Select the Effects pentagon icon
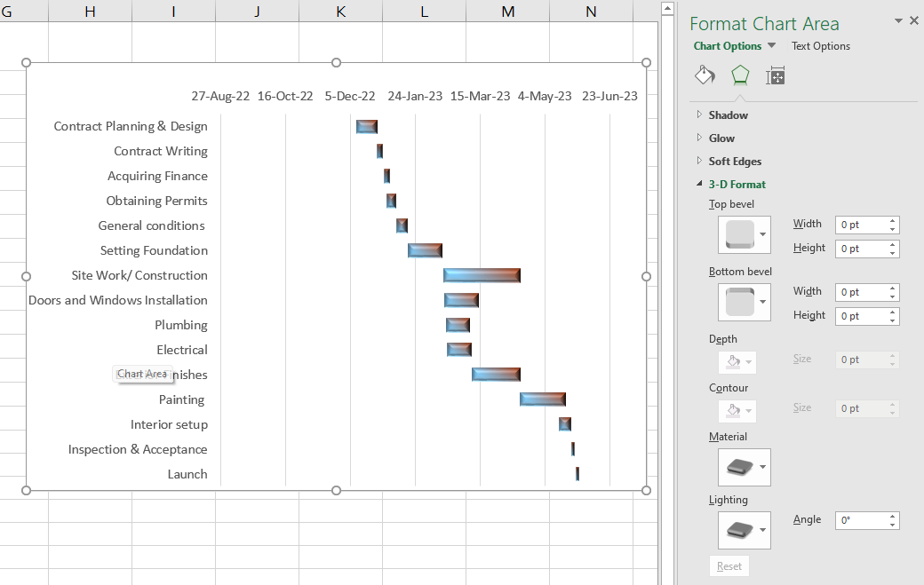924x585 pixels. tap(740, 76)
